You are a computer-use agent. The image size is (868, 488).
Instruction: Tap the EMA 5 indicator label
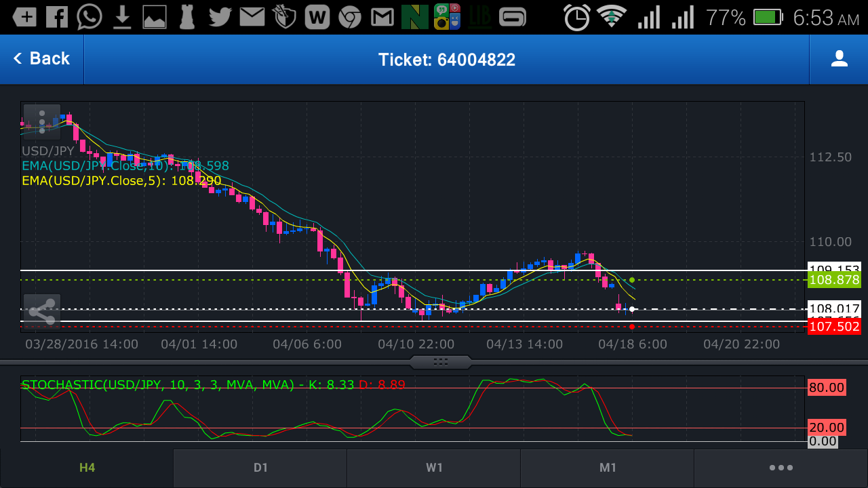(x=122, y=181)
